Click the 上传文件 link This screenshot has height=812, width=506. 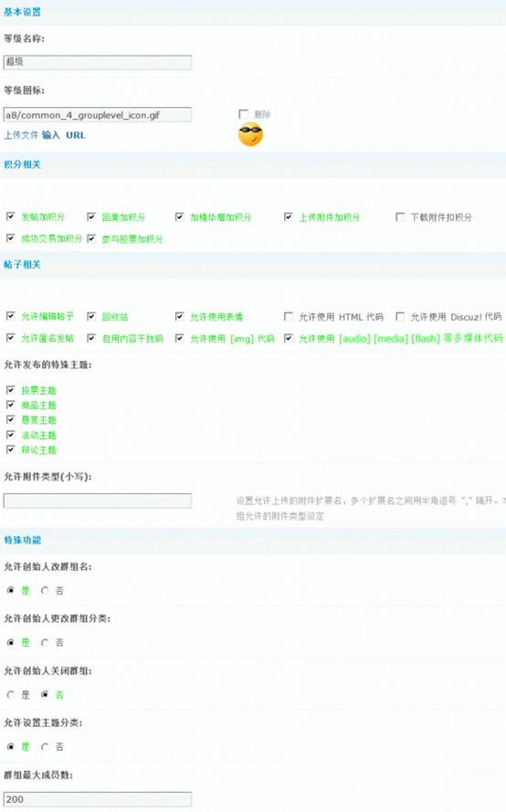click(x=21, y=135)
